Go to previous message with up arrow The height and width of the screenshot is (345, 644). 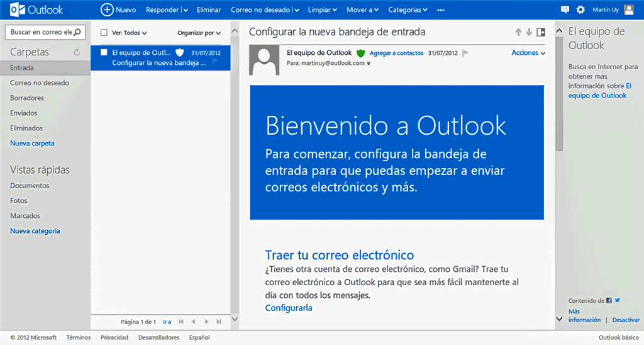pos(518,32)
